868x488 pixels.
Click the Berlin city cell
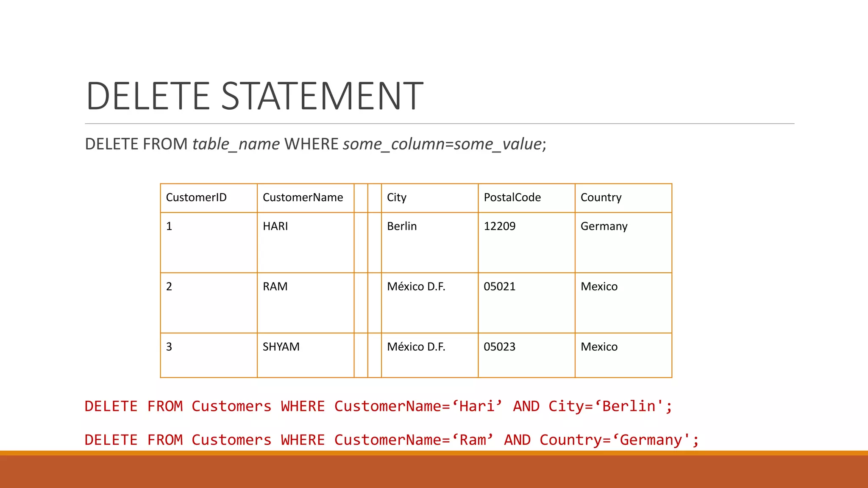[402, 226]
